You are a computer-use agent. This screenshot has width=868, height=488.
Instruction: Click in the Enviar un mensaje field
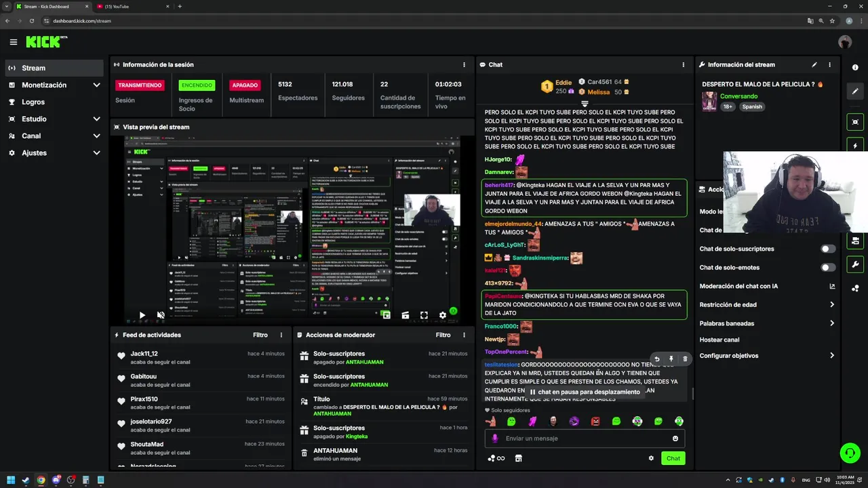[x=585, y=439]
